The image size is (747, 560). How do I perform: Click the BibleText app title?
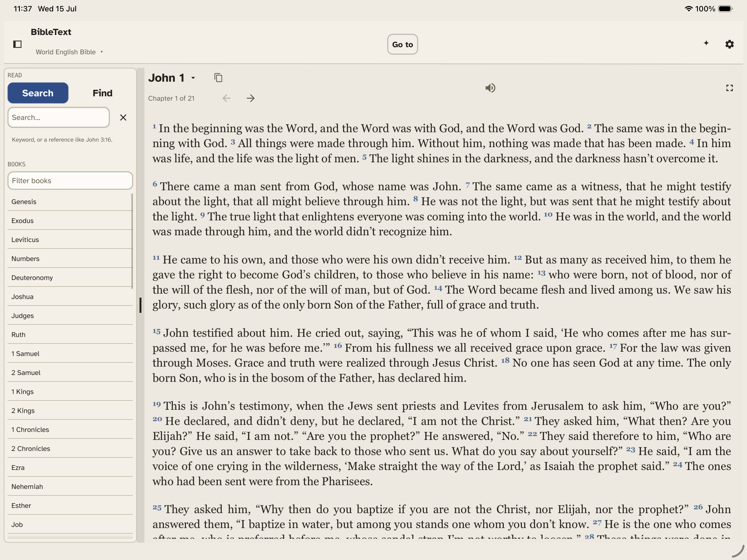tap(51, 32)
